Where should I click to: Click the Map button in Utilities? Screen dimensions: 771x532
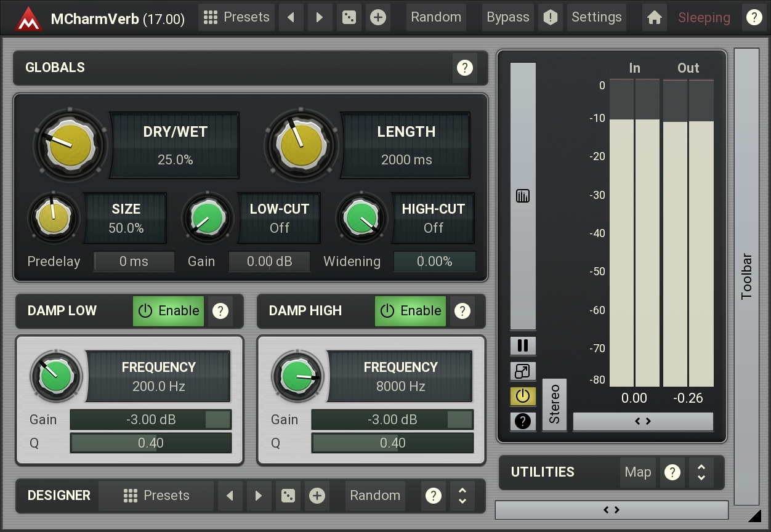click(637, 472)
